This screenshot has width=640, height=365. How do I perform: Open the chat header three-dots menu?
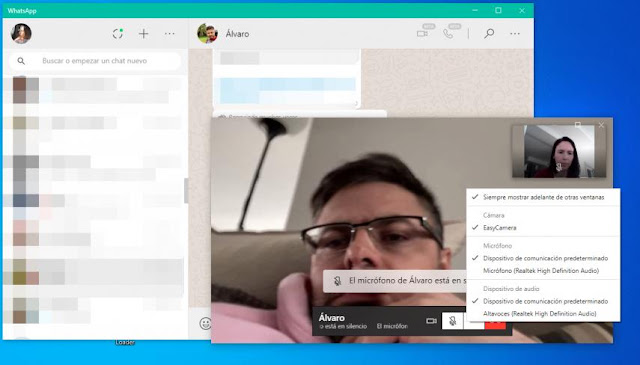[x=515, y=33]
